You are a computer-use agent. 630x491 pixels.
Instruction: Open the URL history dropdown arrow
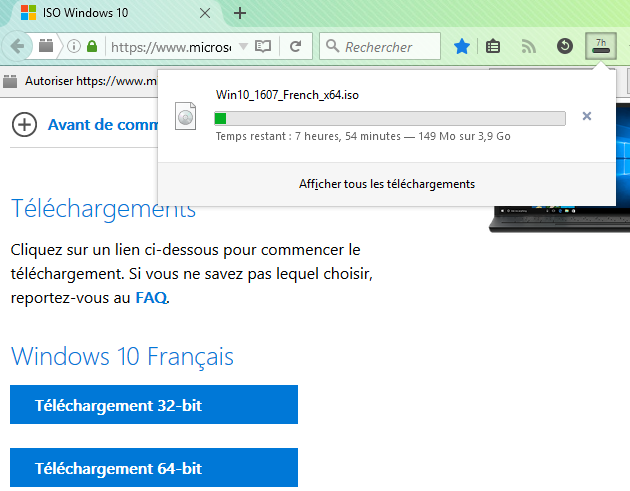coord(243,46)
